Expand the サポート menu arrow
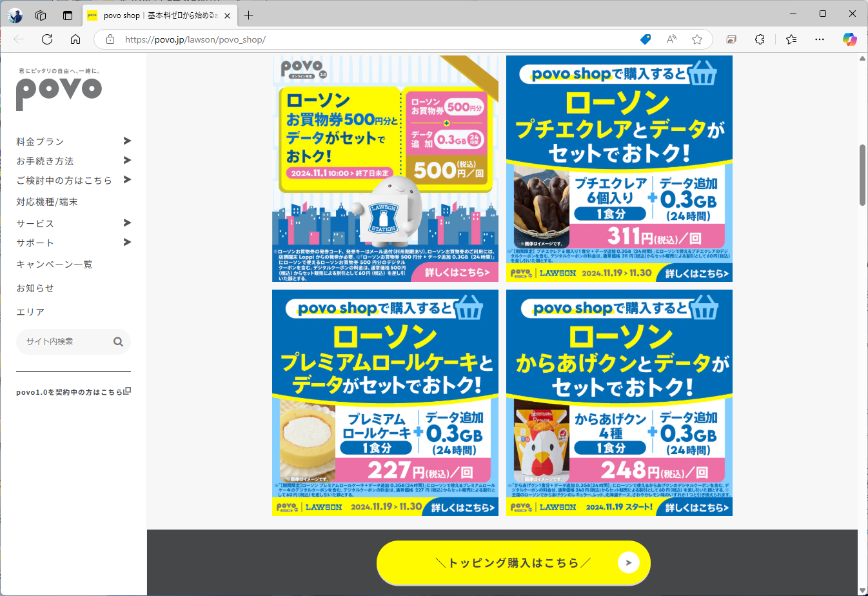Viewport: 868px width, 596px height. (127, 242)
